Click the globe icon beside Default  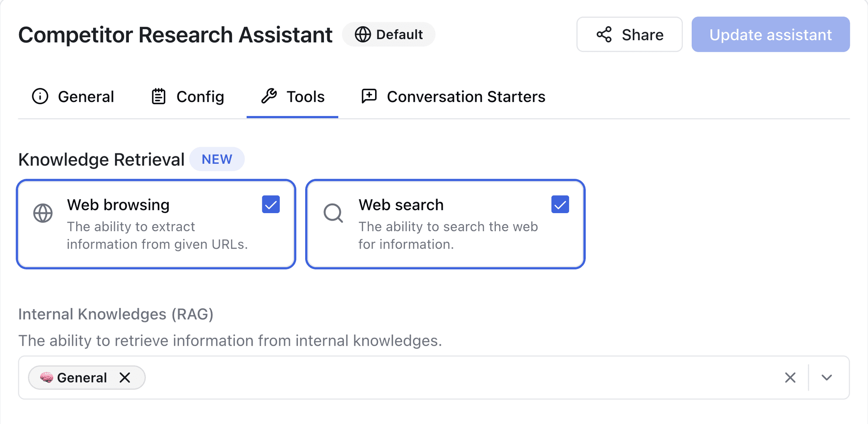point(363,35)
